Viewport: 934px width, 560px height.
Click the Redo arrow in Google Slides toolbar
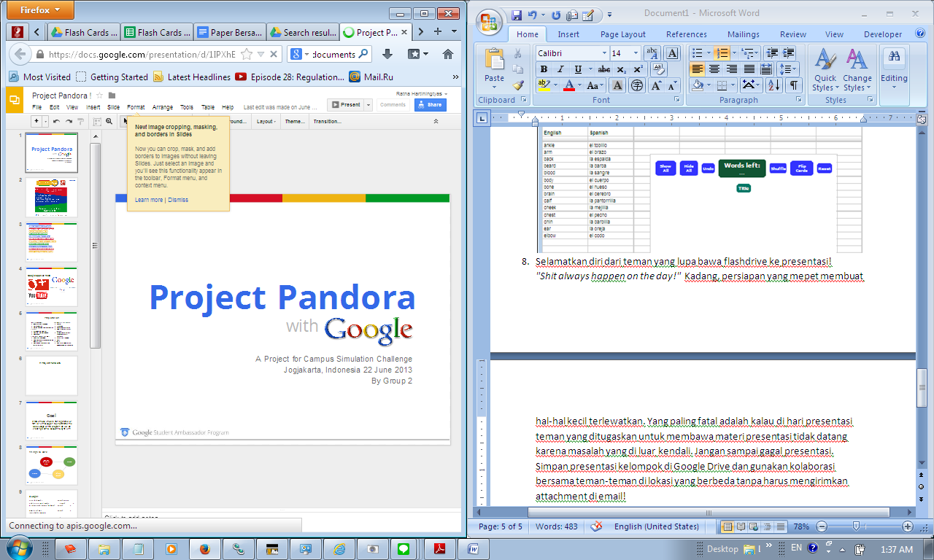69,122
